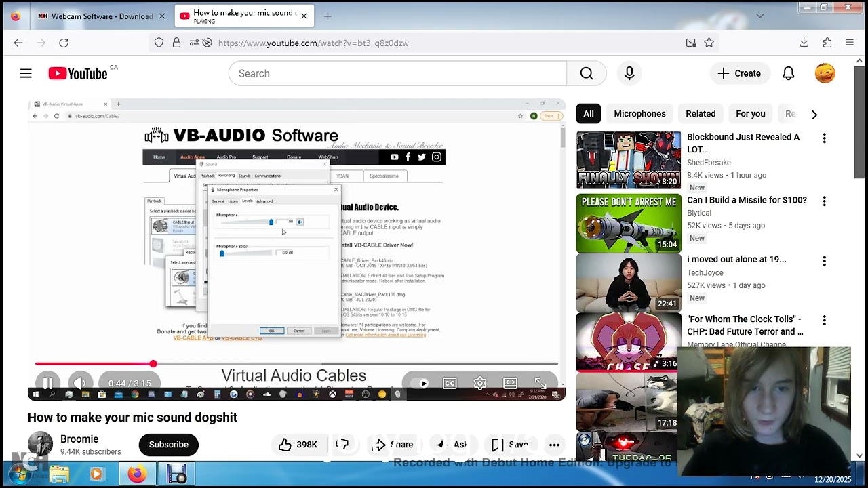
Task: Toggle the autoplay switch
Action: click(420, 384)
